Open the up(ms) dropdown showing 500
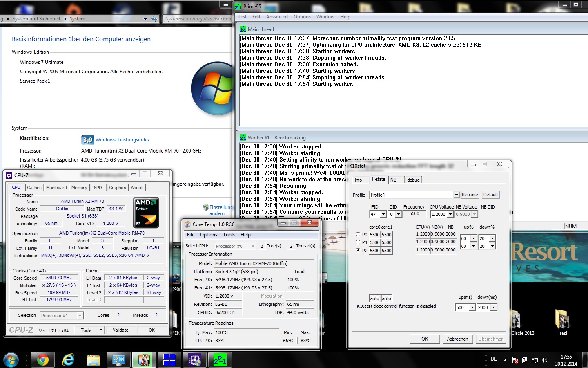The width and height of the screenshot is (588, 368). point(472,307)
